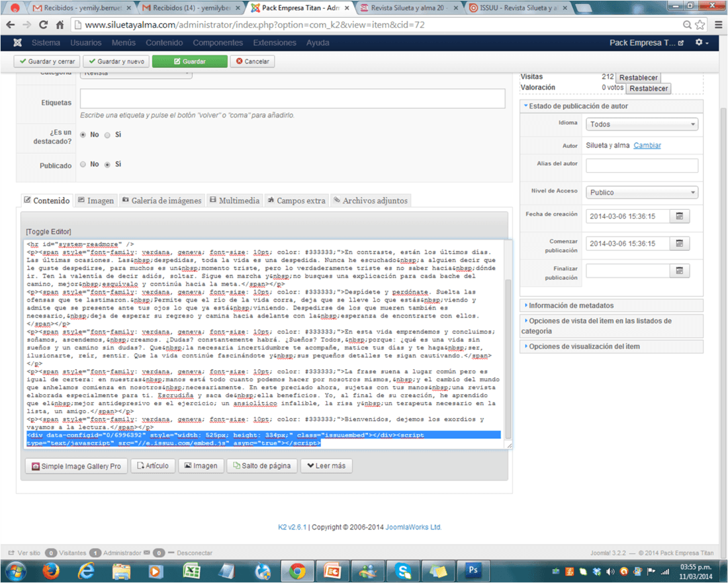Viewport: 728px width, 583px height.
Task: Open the Campos extra tab
Action: click(296, 201)
